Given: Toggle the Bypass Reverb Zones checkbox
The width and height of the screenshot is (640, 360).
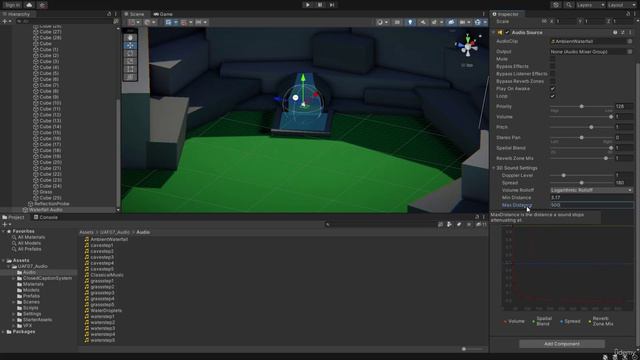Looking at the screenshot, I should pos(552,81).
